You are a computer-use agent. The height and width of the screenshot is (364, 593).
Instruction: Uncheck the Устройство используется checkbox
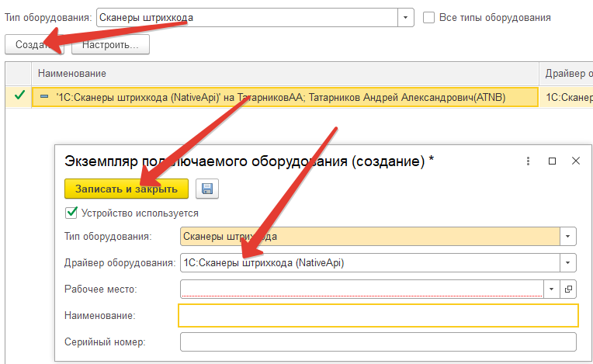click(x=71, y=213)
